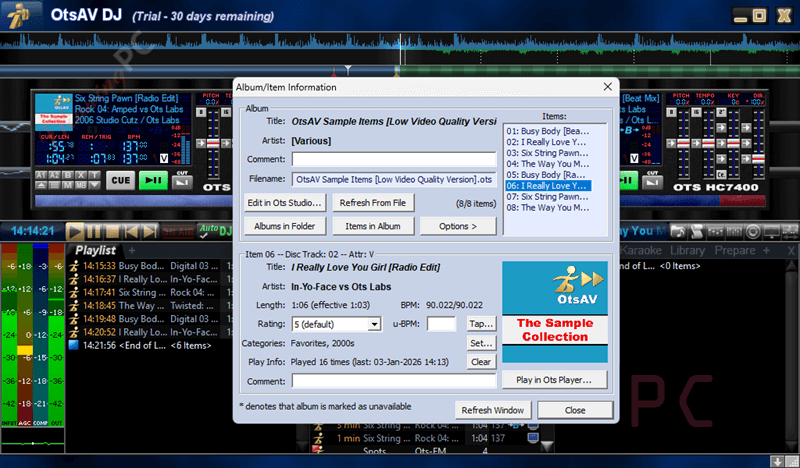Click Play in Ots Player button
Image resolution: width=800 pixels, height=468 pixels.
click(x=554, y=380)
